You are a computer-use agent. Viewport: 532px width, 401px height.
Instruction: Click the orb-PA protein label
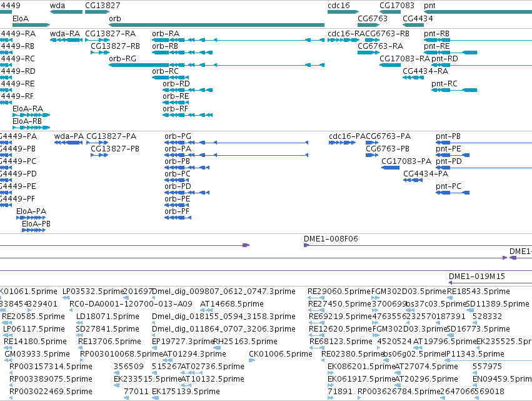pyautogui.click(x=178, y=149)
